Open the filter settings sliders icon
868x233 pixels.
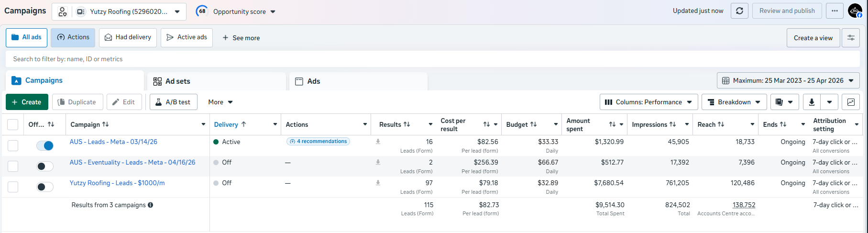click(x=851, y=38)
